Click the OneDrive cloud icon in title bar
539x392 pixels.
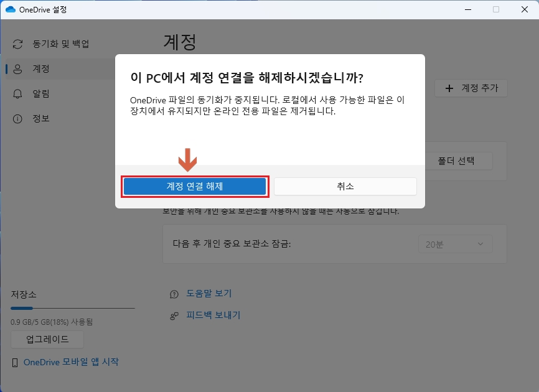[x=10, y=9]
